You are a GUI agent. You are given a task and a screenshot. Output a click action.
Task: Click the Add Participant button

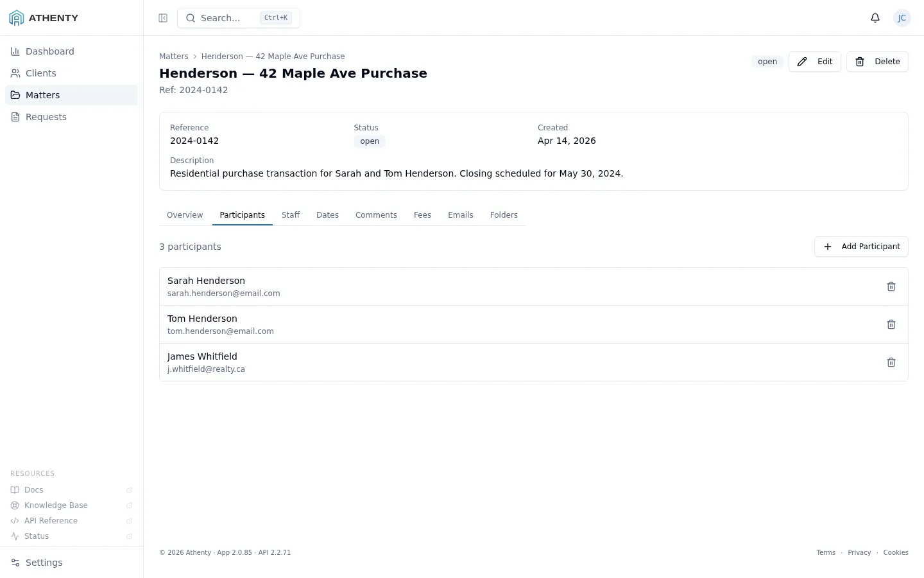(x=861, y=247)
